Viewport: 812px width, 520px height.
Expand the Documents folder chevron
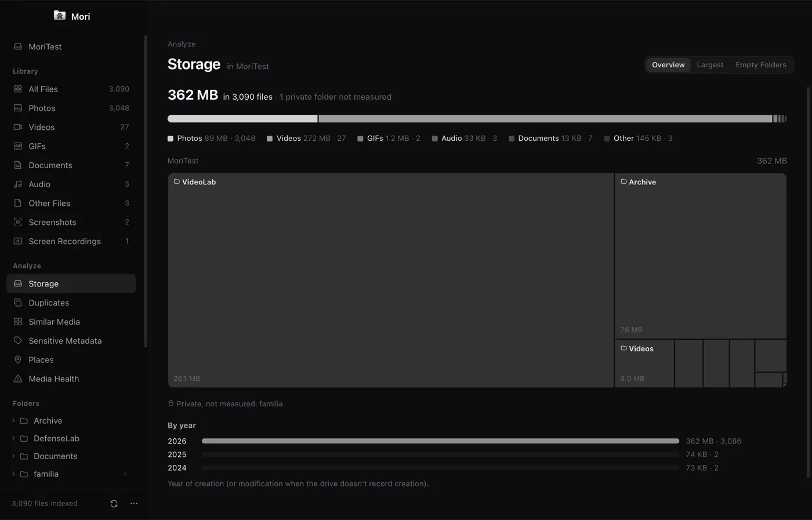click(13, 456)
